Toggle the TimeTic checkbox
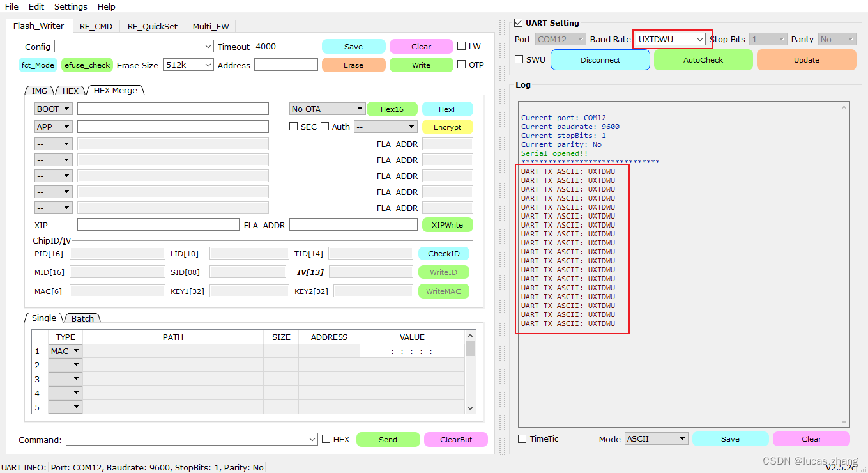This screenshot has height=473, width=868. click(522, 438)
